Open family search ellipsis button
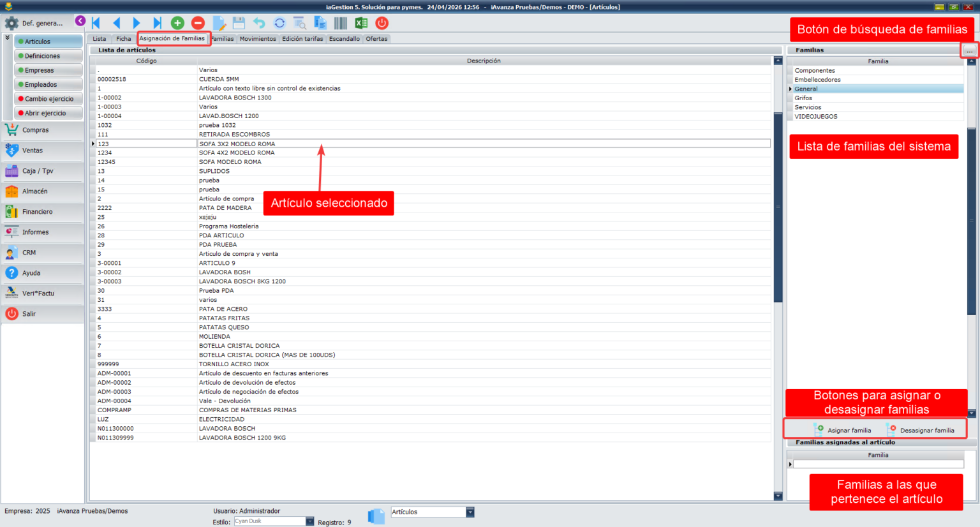The height and width of the screenshot is (527, 980). [x=969, y=50]
